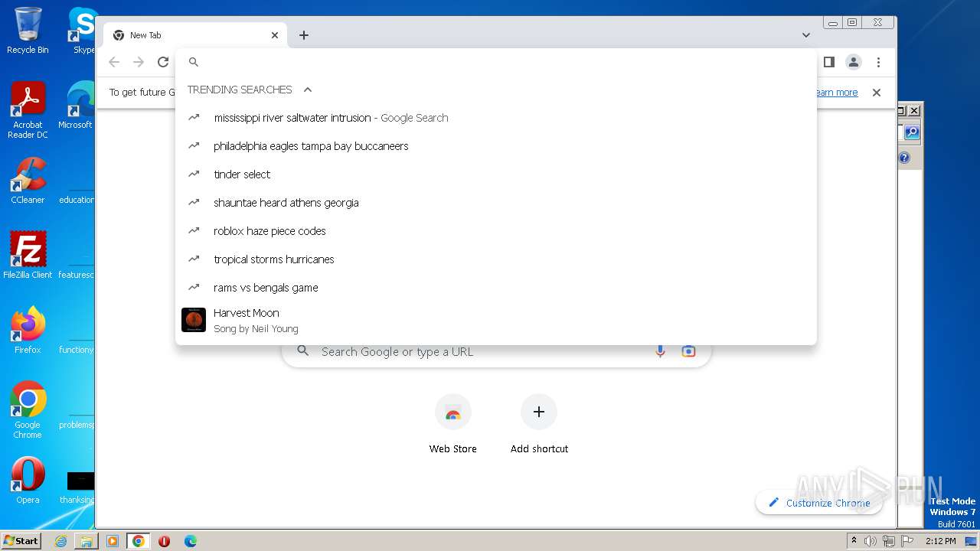This screenshot has width=980, height=551.
Task: Click search icon in background window
Action: pos(912,132)
